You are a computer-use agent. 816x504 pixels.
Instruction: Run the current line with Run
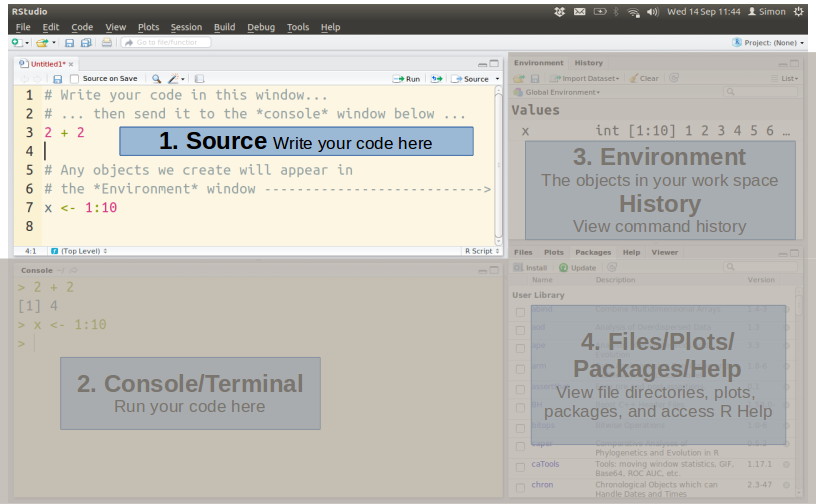[x=406, y=79]
